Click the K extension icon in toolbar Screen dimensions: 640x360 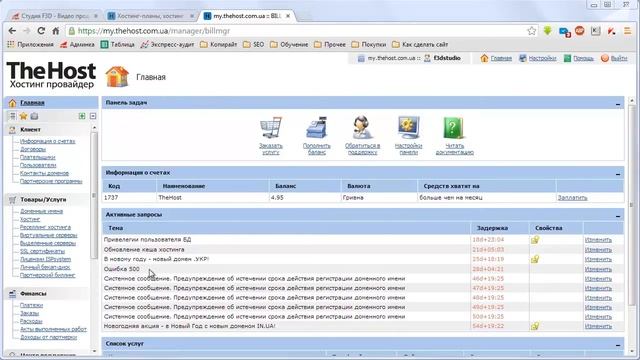(596, 31)
